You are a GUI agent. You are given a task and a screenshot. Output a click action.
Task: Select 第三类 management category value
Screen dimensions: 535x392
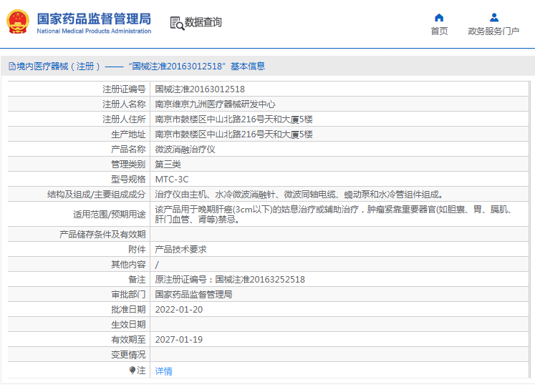[168, 165]
